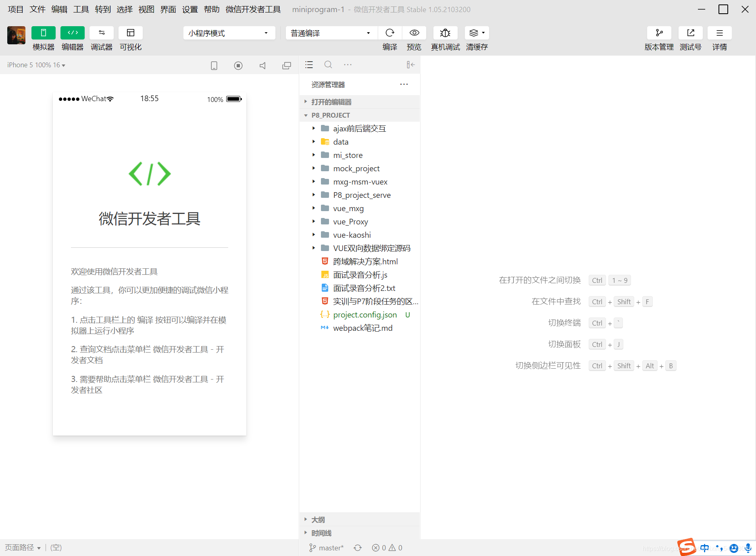Open the details (详情) hamburger icon
Screen dimensions: 756x556
[x=720, y=33]
